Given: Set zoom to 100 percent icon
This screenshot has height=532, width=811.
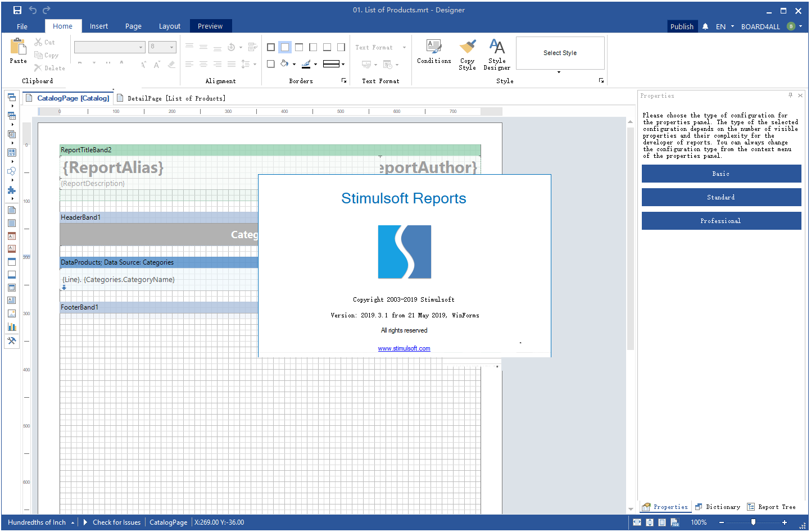Looking at the screenshot, I should pos(675,522).
